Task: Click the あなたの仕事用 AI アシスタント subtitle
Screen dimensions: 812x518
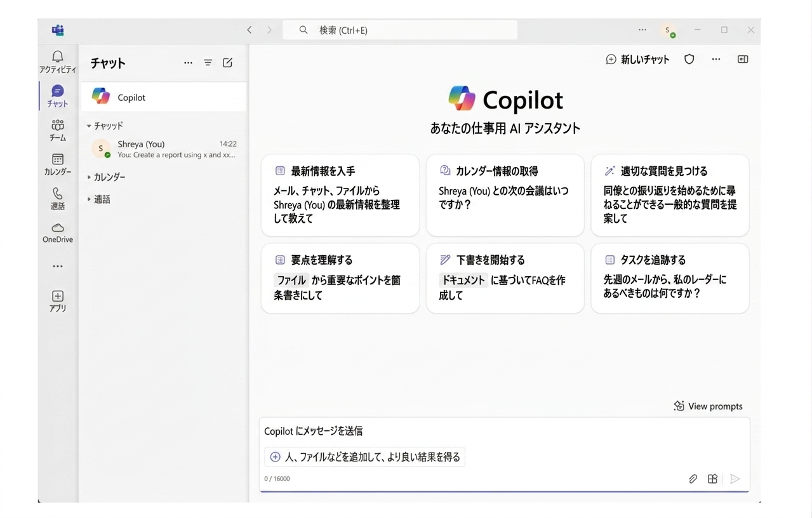Action: [x=505, y=128]
